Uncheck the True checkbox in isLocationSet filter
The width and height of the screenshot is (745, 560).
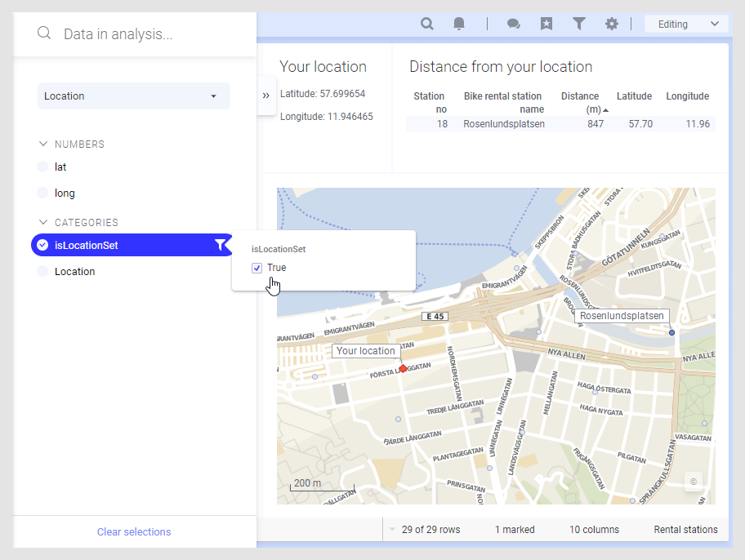[x=257, y=267]
